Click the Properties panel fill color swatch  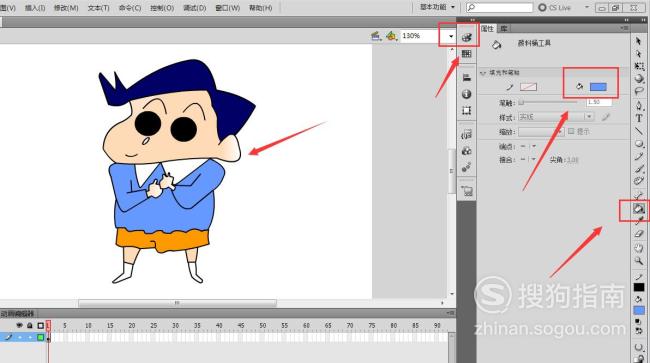(x=598, y=87)
